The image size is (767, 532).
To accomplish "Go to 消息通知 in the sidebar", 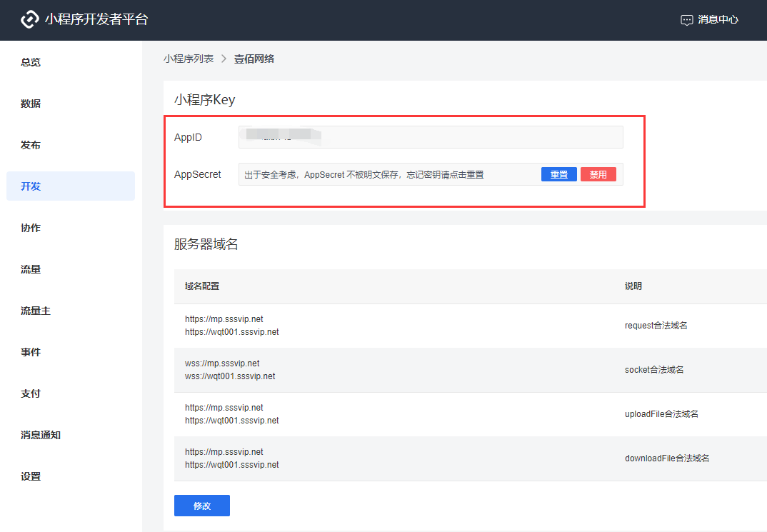I will pos(41,435).
